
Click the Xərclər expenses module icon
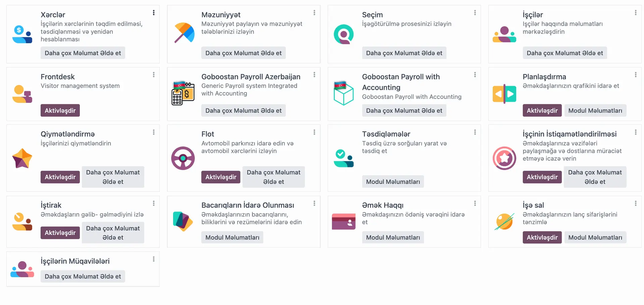pos(22,34)
